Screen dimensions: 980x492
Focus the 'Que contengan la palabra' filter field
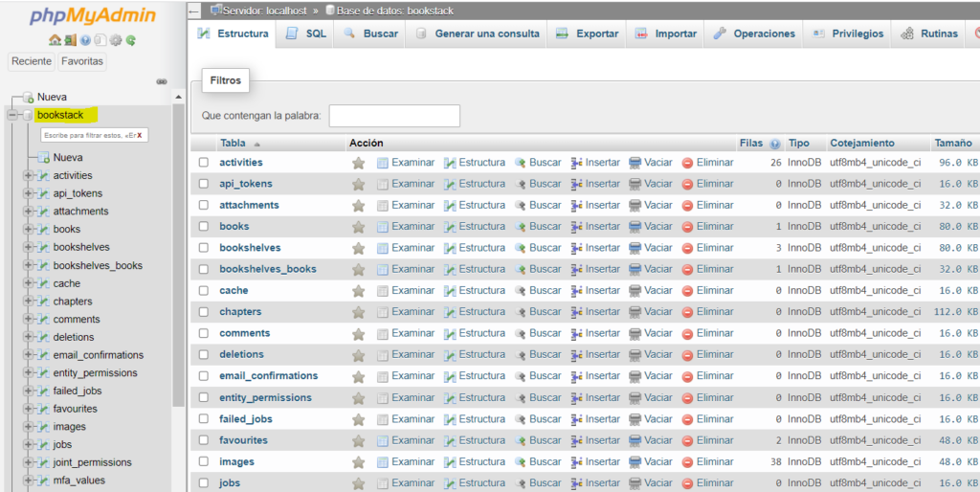[x=394, y=116]
